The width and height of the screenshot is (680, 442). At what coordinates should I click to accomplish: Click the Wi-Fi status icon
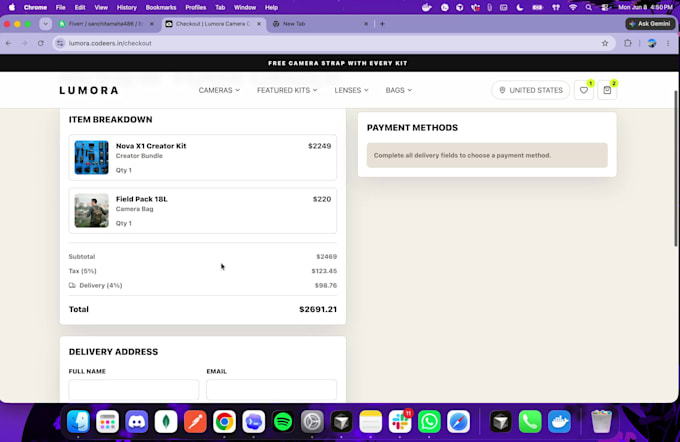pyautogui.click(x=573, y=7)
